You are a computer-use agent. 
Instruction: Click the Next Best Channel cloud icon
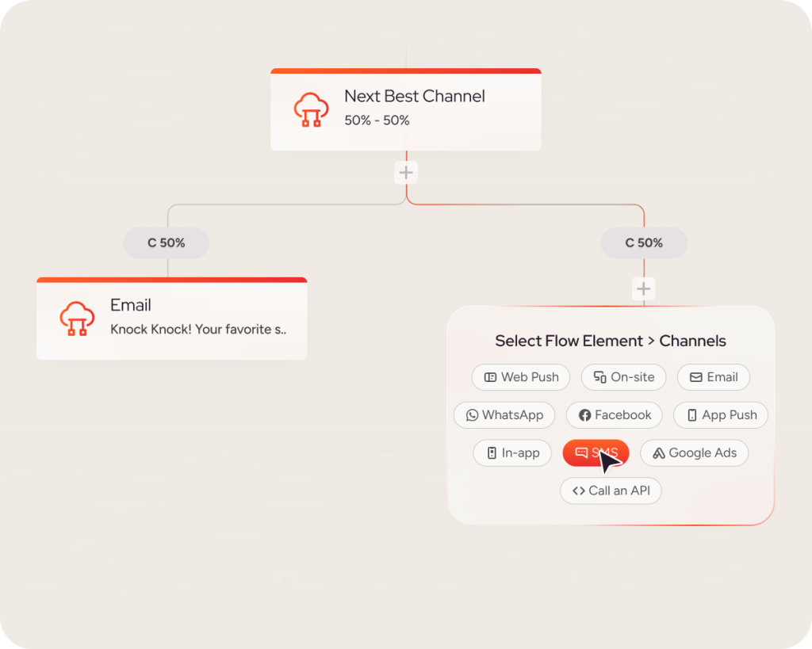(311, 109)
